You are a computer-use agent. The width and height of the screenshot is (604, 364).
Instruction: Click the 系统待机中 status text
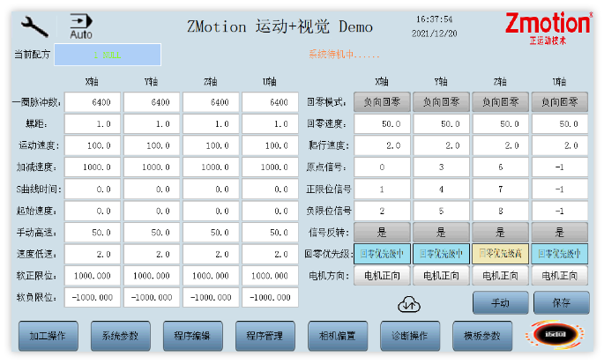coord(344,55)
